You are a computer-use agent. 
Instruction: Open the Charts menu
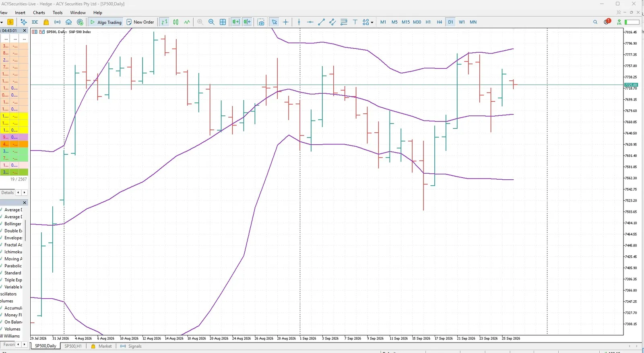(x=39, y=12)
